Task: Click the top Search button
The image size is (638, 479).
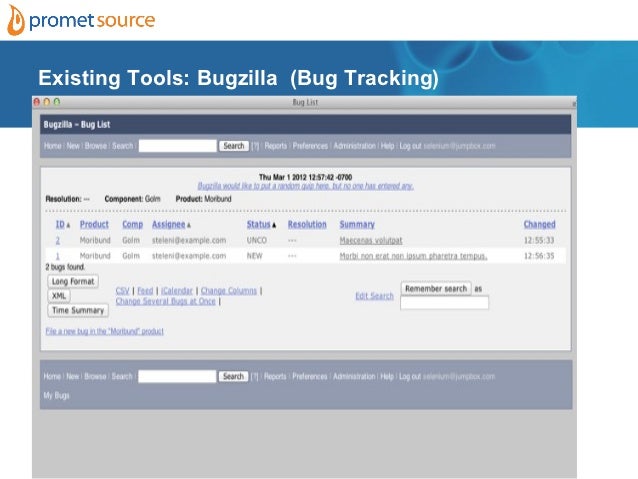Action: click(234, 146)
